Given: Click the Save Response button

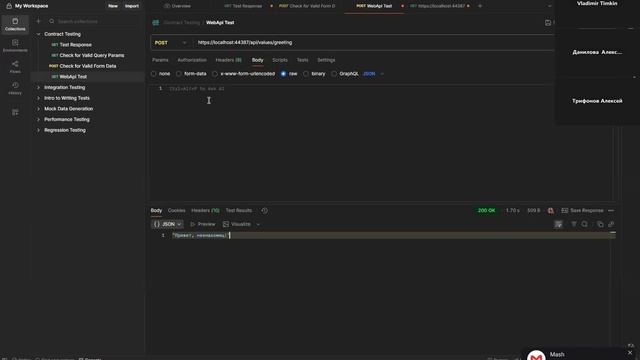Looking at the screenshot, I should [x=582, y=211].
